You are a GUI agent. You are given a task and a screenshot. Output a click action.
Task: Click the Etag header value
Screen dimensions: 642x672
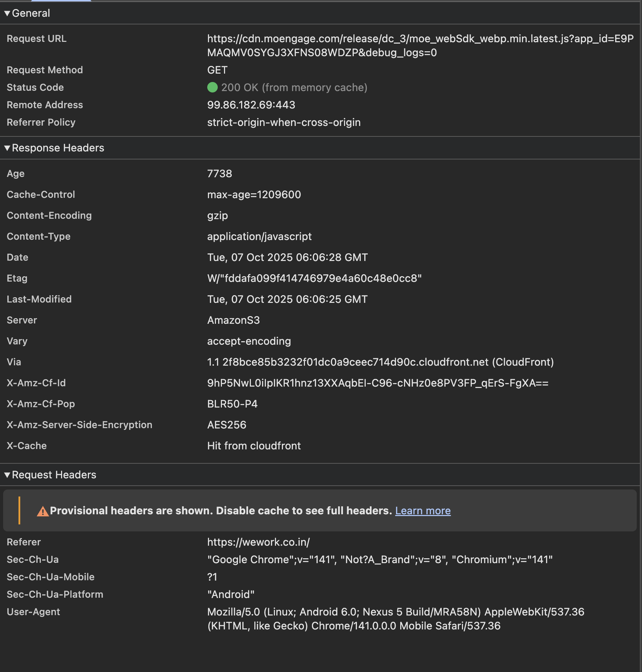point(314,278)
